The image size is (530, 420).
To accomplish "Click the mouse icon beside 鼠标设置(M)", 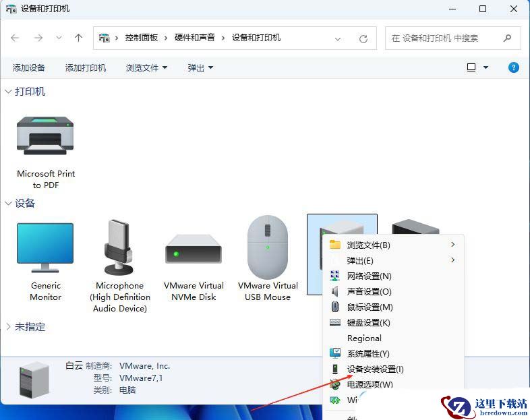I will 335,307.
